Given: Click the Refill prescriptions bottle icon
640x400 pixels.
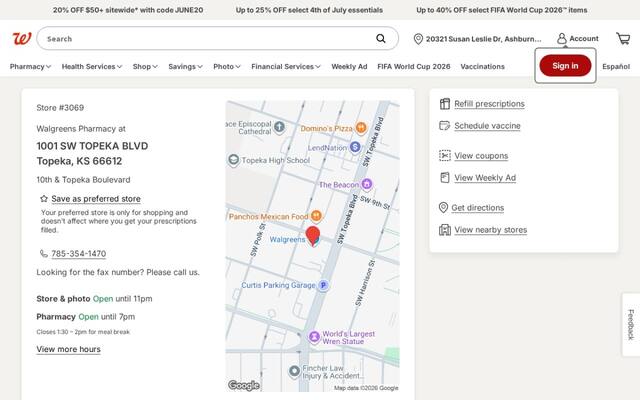Looking at the screenshot, I should tap(444, 104).
